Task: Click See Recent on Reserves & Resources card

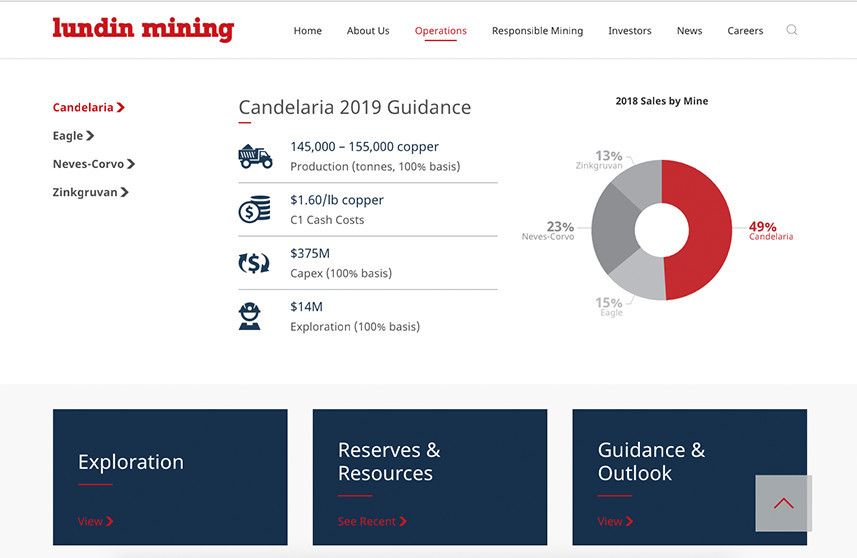Action: (x=372, y=521)
